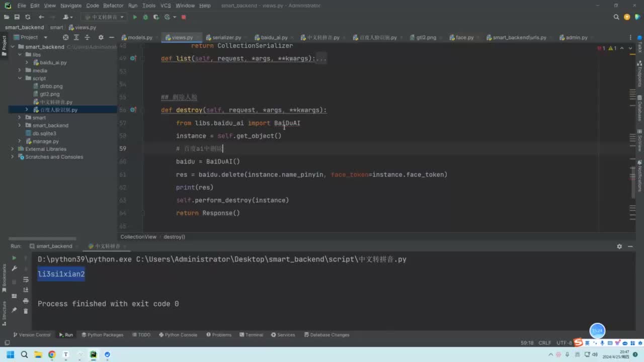Open the Navigate menu
644x362 pixels.
pos(71,6)
